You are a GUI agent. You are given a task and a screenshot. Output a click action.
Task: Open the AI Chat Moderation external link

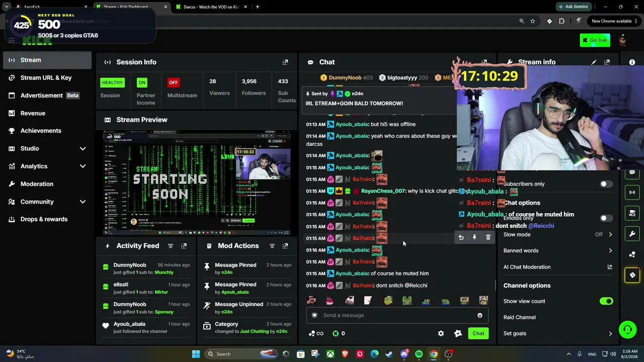tap(610, 267)
